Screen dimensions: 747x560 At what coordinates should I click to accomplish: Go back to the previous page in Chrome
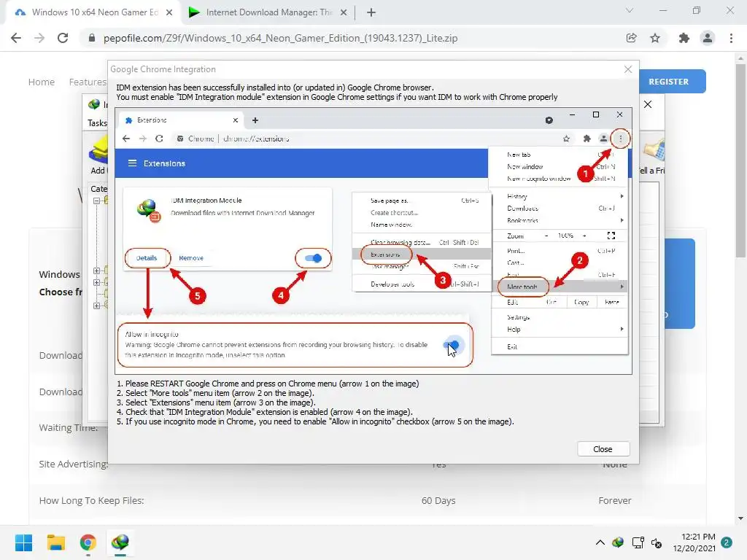[16, 38]
